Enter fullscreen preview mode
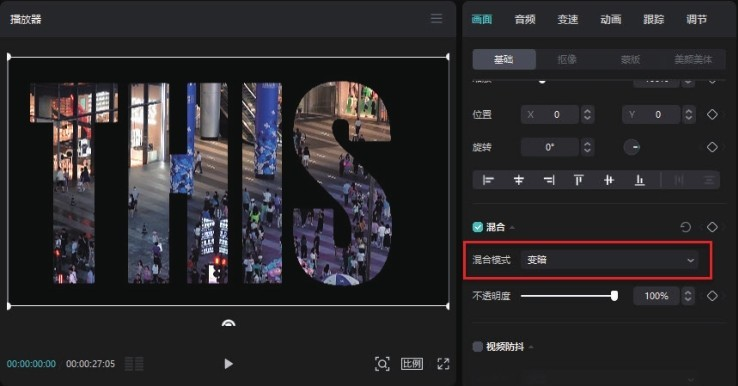The height and width of the screenshot is (386, 738). 443,364
